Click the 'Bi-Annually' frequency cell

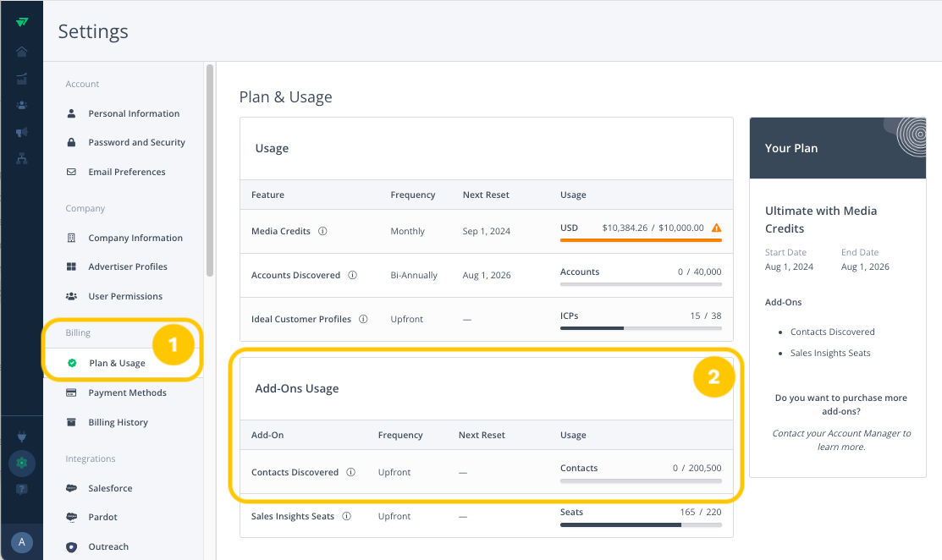pyautogui.click(x=414, y=275)
